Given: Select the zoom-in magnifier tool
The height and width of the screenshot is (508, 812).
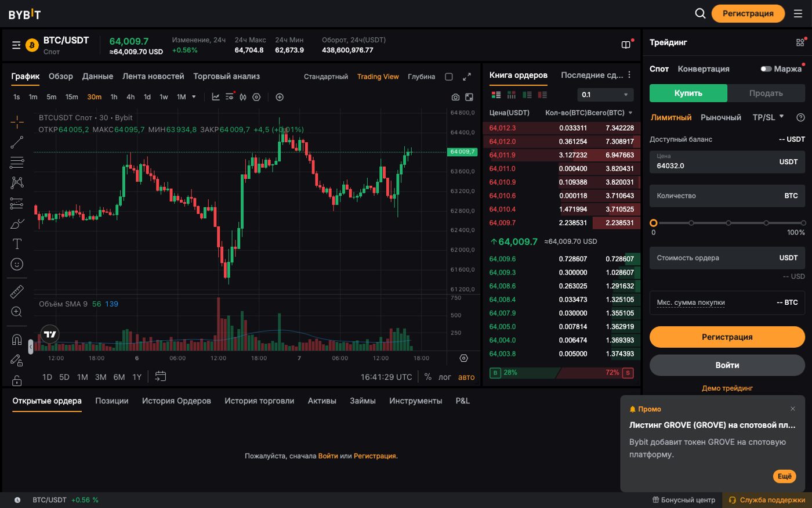Looking at the screenshot, I should point(17,312).
